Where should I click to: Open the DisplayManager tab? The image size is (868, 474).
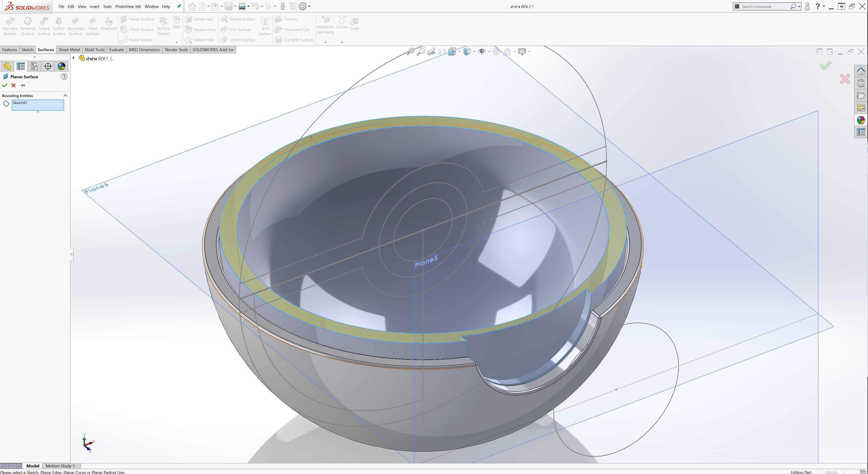coord(61,66)
